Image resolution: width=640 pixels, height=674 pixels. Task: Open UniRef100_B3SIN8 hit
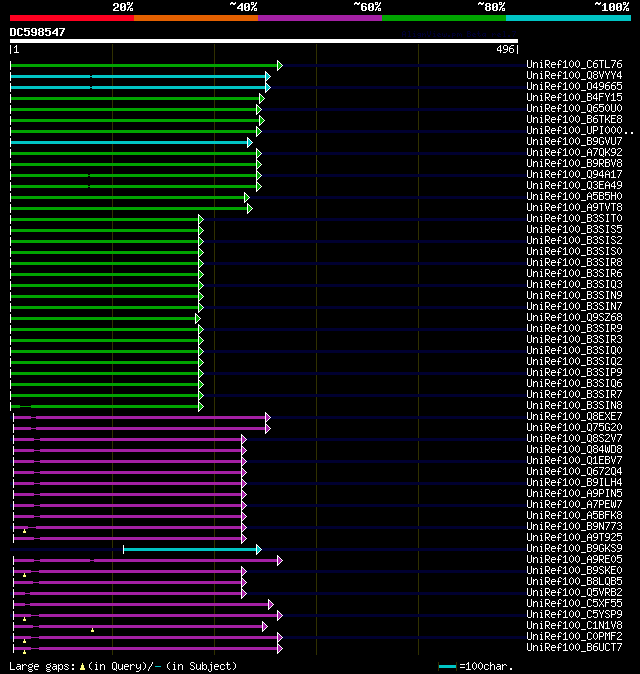(574, 405)
